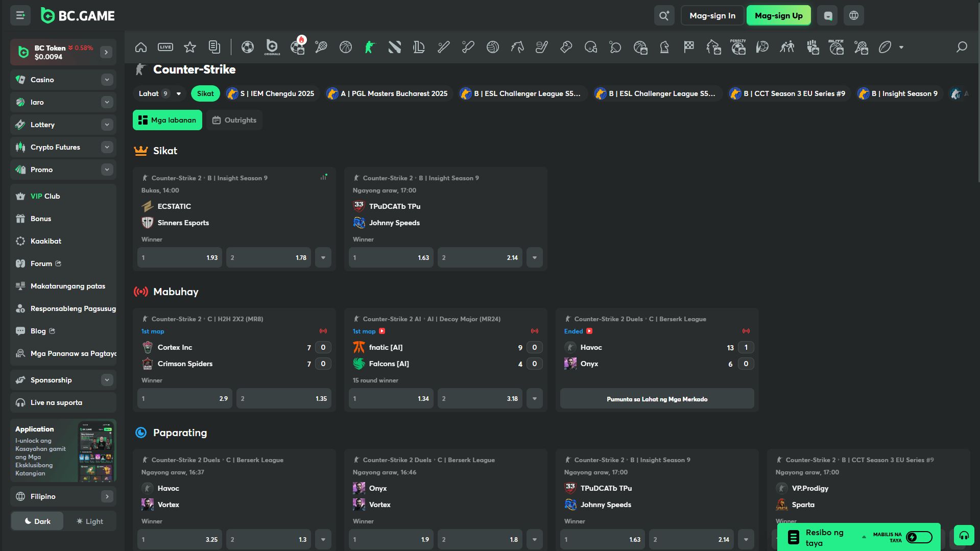Select A | PGL Masters Bucharest 2025 tab
The image size is (980, 551).
coord(388,93)
